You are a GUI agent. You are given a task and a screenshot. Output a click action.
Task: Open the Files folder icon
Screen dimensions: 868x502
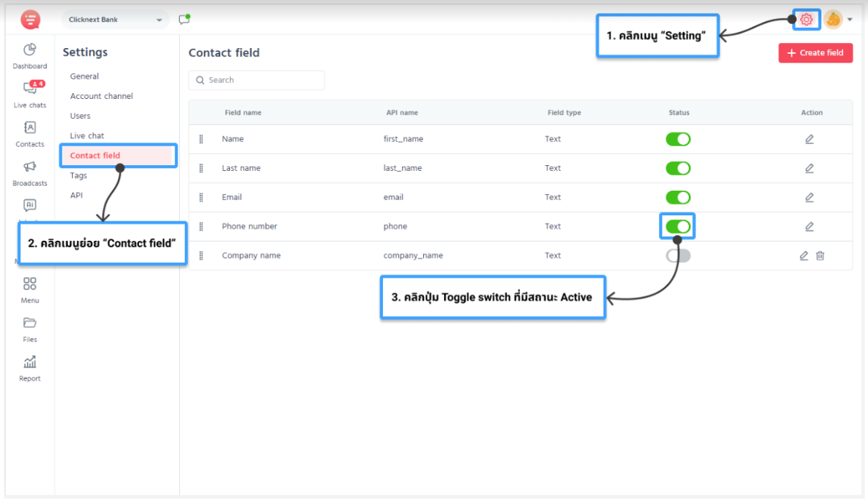point(30,323)
